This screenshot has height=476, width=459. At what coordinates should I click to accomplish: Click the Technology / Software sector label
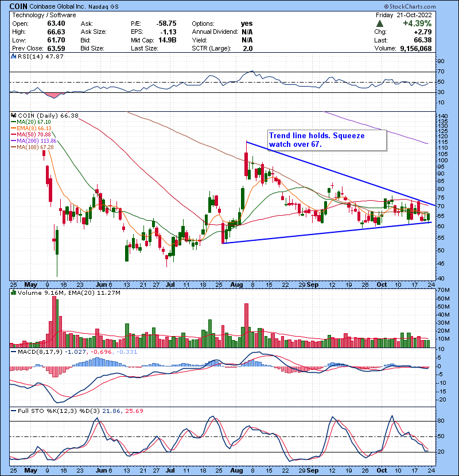44,15
